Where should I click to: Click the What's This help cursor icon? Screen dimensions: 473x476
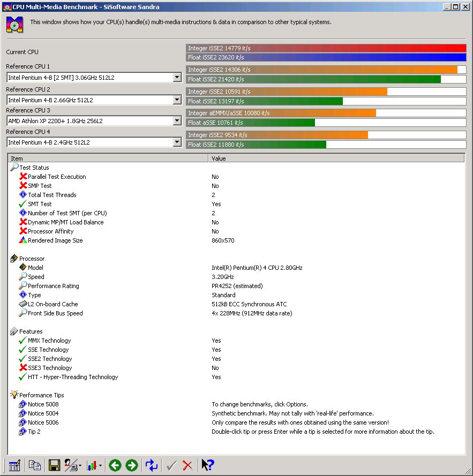pyautogui.click(x=208, y=465)
